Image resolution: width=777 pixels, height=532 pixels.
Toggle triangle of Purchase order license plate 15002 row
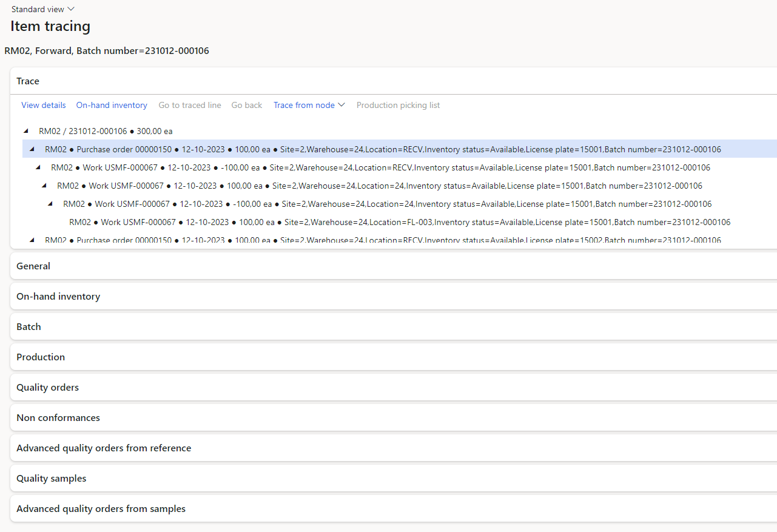[x=32, y=240]
